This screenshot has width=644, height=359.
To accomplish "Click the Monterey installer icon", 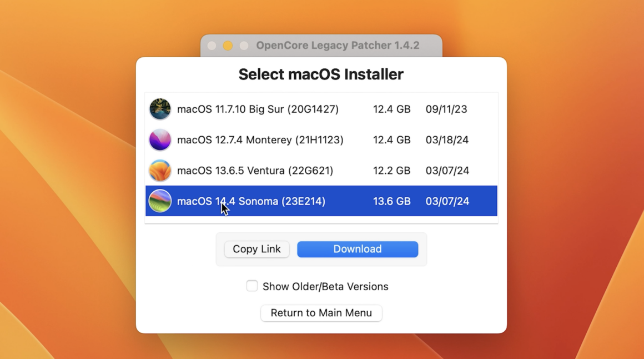I will (x=160, y=140).
